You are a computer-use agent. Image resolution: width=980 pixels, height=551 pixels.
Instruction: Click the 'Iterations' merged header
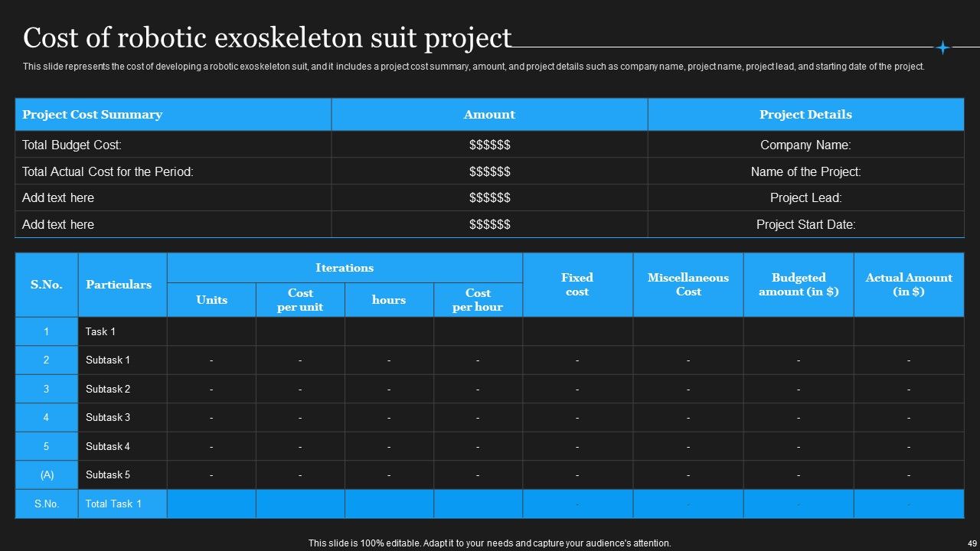345,268
